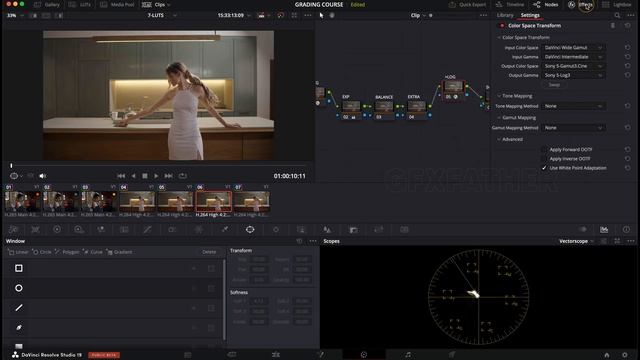Toggle Lightbox view in top bar

617,5
